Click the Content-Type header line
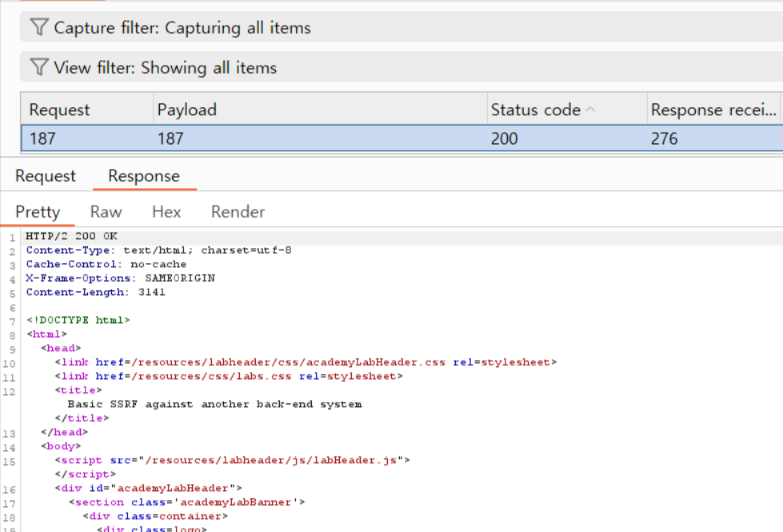 coord(159,250)
